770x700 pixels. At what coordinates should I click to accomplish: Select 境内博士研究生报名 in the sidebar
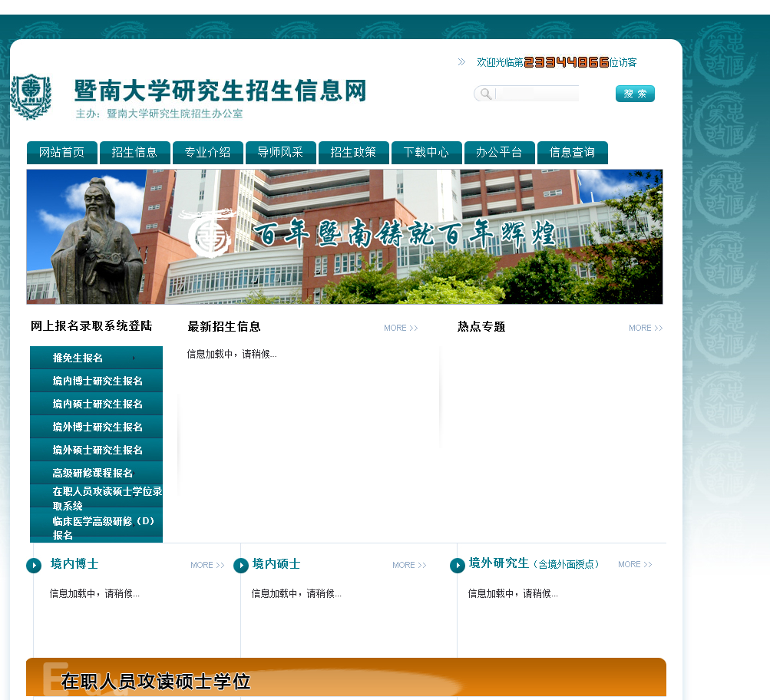(x=96, y=381)
